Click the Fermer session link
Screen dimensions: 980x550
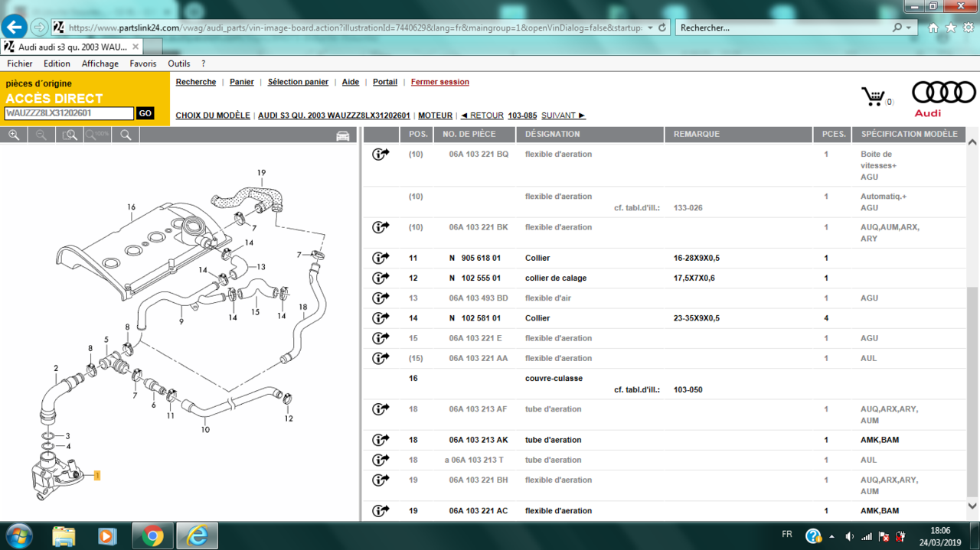pyautogui.click(x=439, y=82)
